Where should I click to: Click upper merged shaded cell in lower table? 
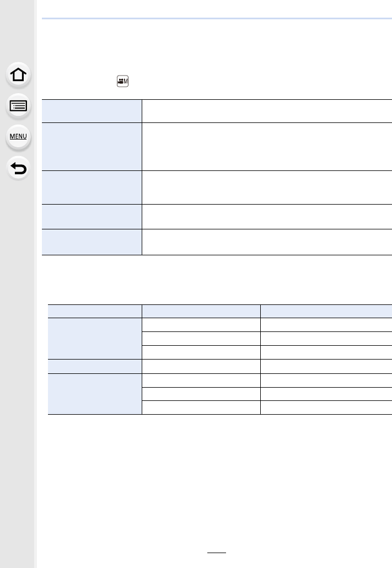(x=95, y=339)
